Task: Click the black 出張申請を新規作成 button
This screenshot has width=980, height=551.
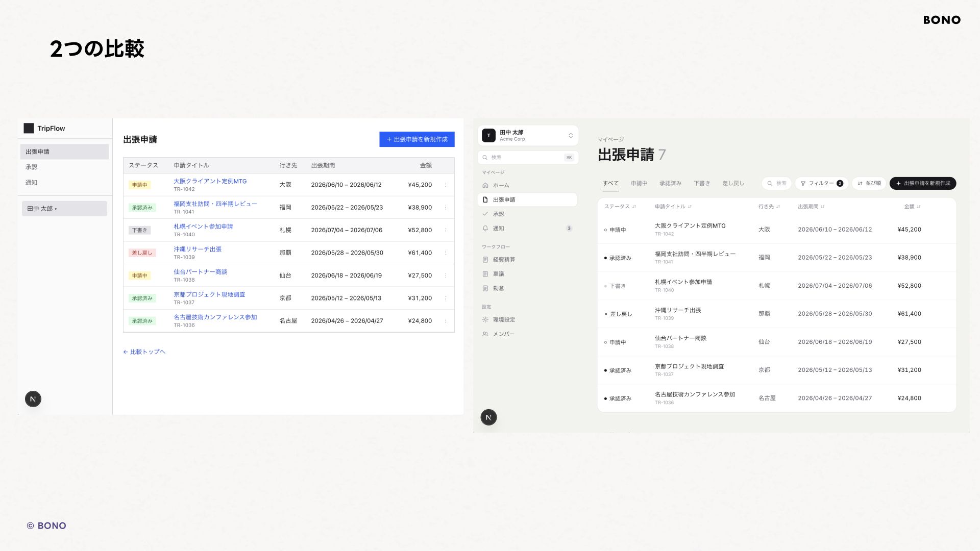Action: point(923,183)
